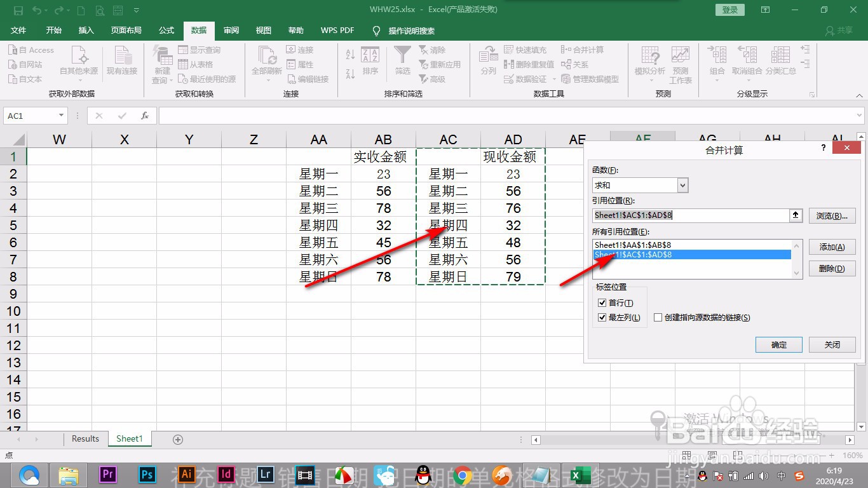Click the 删除 delete button in dialog

(x=832, y=268)
